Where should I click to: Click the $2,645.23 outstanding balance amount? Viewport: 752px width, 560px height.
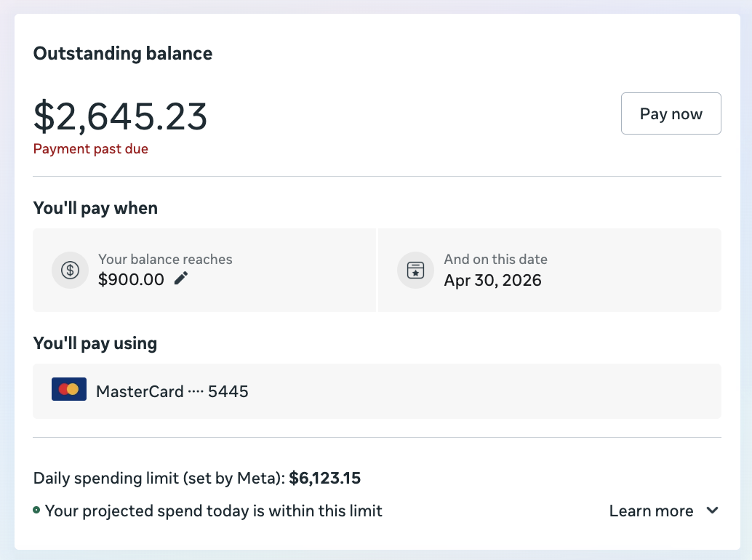[120, 116]
